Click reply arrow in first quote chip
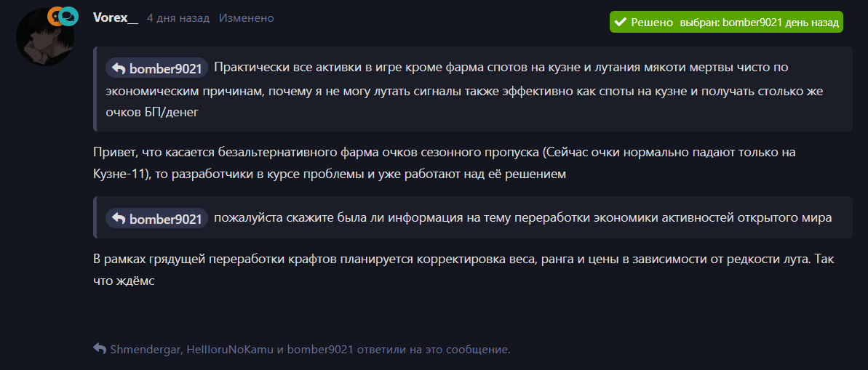The height and width of the screenshot is (370, 868). click(x=119, y=68)
